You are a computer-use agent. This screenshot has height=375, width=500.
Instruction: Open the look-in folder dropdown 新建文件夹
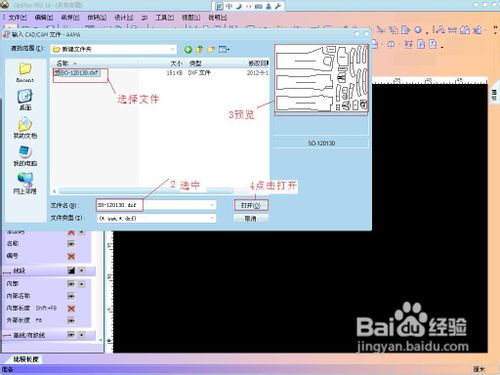[114, 49]
